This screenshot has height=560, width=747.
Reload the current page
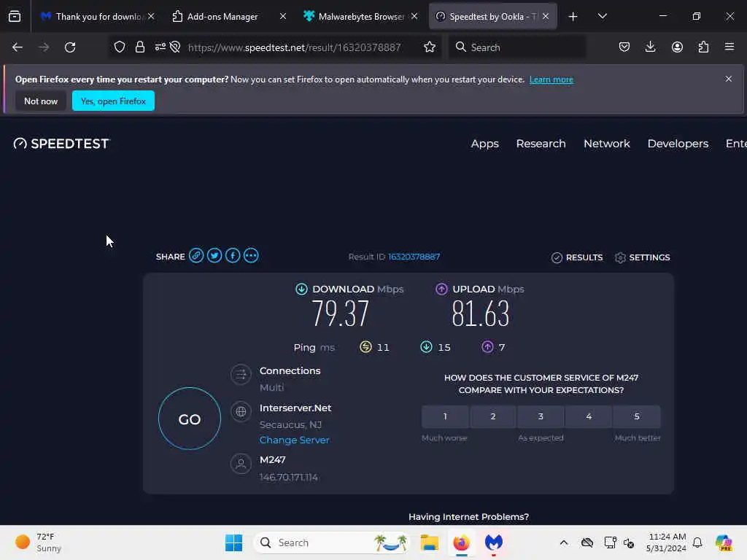tap(70, 47)
